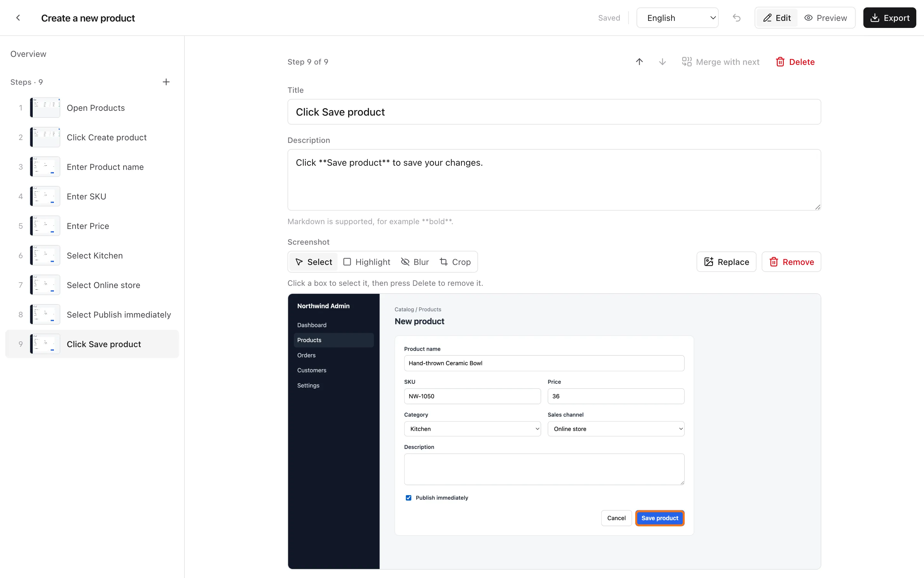Click the undo arrow icon

point(737,18)
